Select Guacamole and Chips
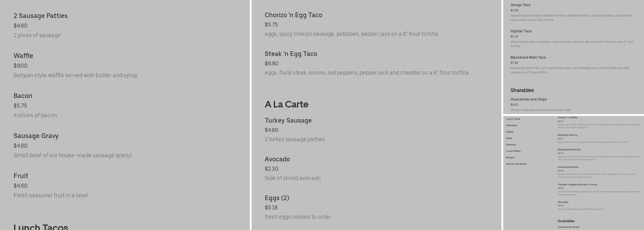The height and width of the screenshot is (230, 644). point(529,99)
